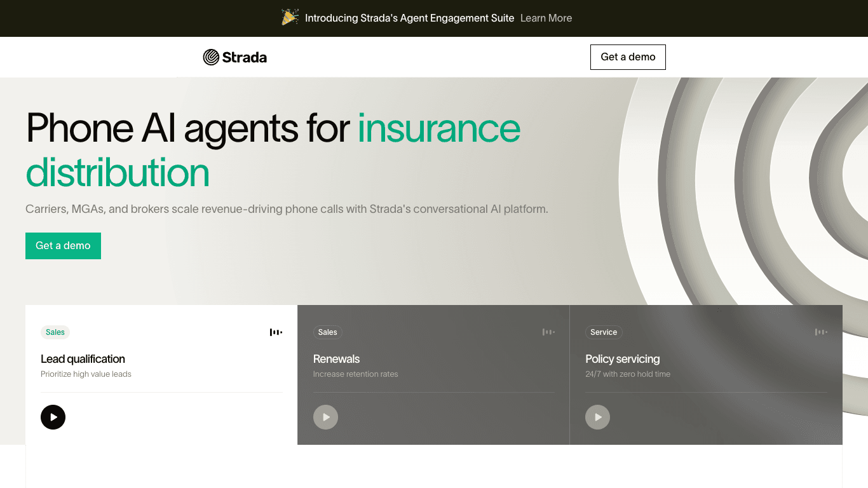The image size is (868, 488).
Task: Click the Service tag on Policy servicing card
Action: [604, 332]
